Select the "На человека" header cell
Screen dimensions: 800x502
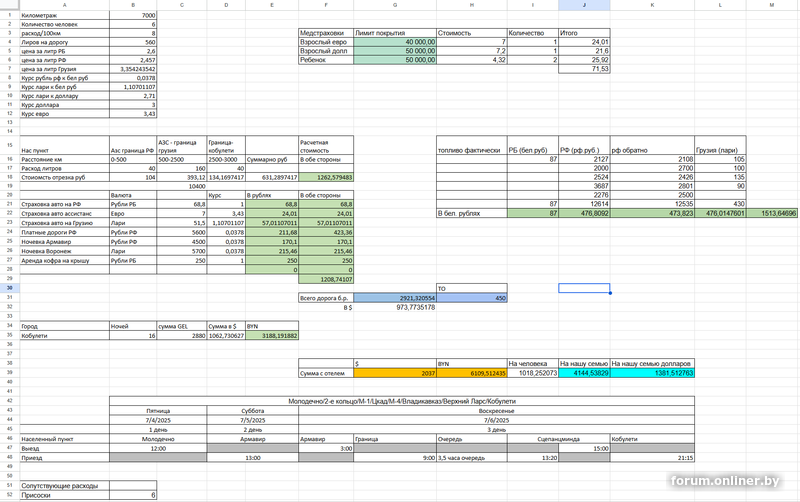pyautogui.click(x=533, y=363)
